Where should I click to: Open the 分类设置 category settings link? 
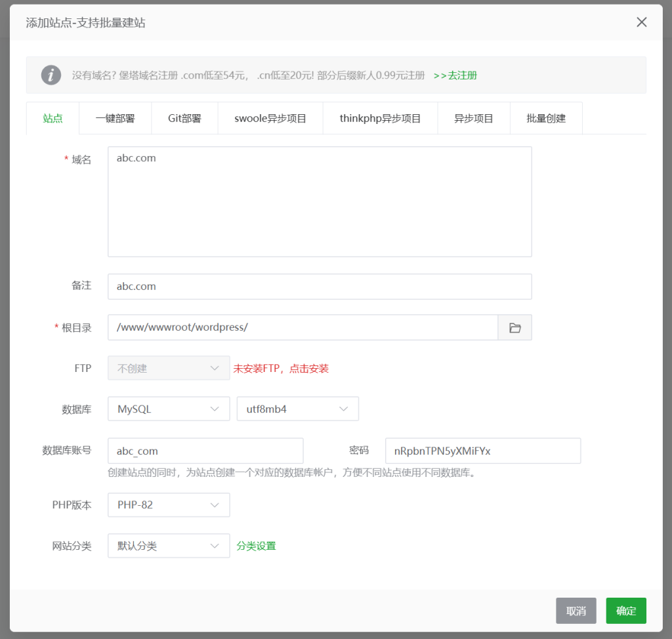coord(256,546)
